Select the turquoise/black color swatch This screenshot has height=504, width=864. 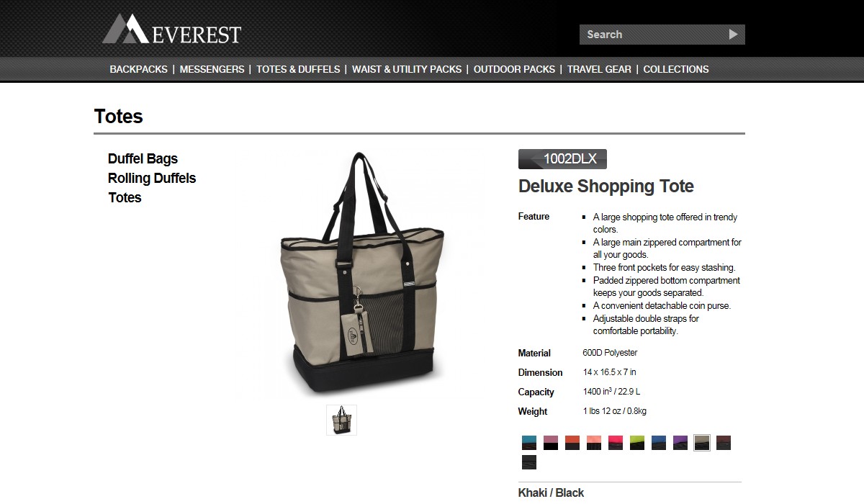(x=529, y=443)
